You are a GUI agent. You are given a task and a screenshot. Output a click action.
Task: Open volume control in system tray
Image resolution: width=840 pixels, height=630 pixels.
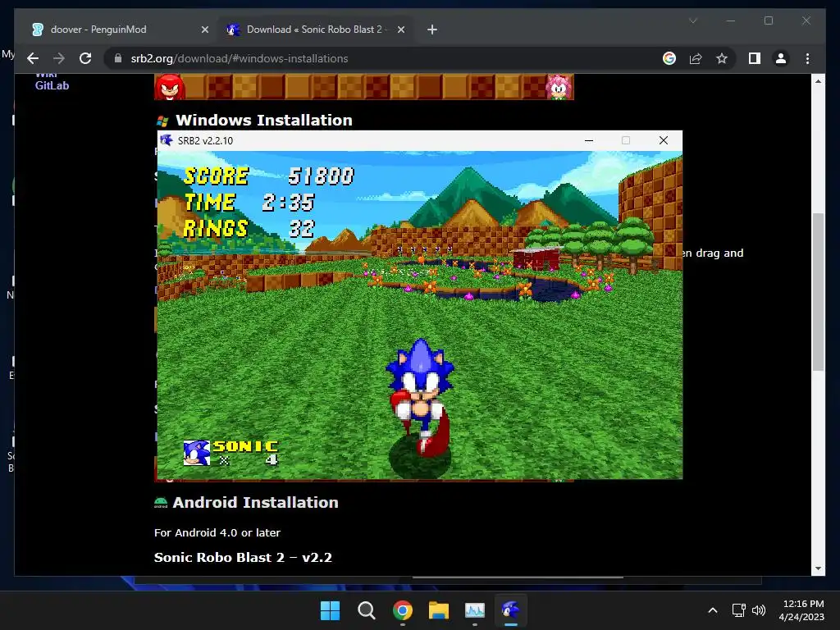pos(759,610)
